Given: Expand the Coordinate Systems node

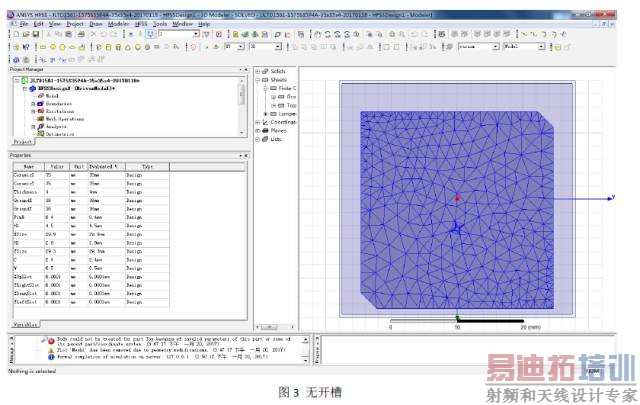Looking at the screenshot, I should [x=258, y=122].
